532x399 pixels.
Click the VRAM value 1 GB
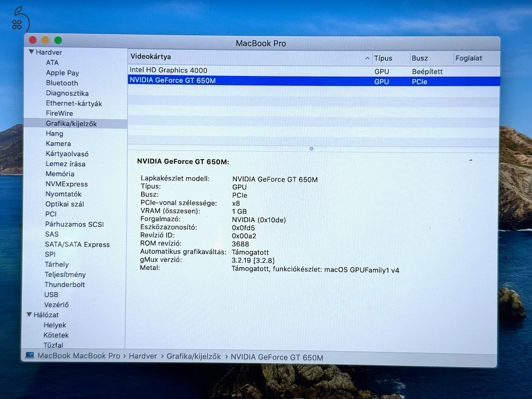pyautogui.click(x=239, y=212)
